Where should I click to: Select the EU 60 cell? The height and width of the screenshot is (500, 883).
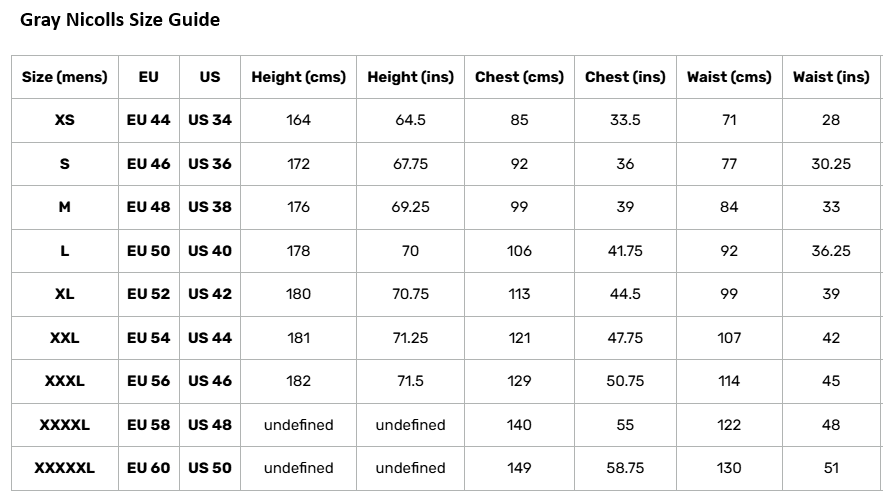tap(149, 468)
